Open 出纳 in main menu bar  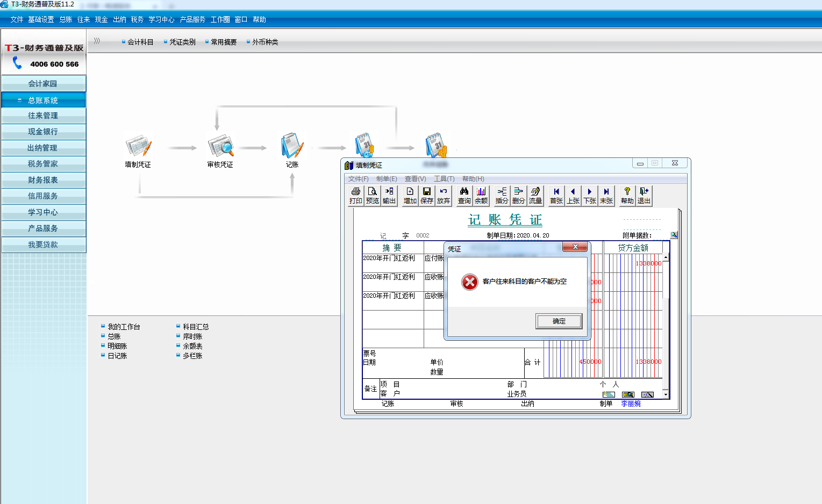[x=119, y=19]
